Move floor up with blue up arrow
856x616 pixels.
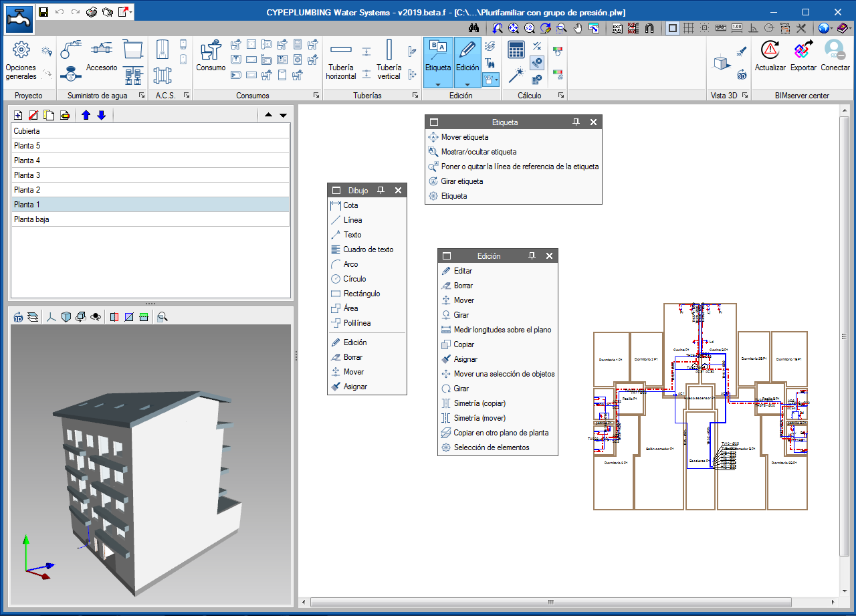click(86, 115)
